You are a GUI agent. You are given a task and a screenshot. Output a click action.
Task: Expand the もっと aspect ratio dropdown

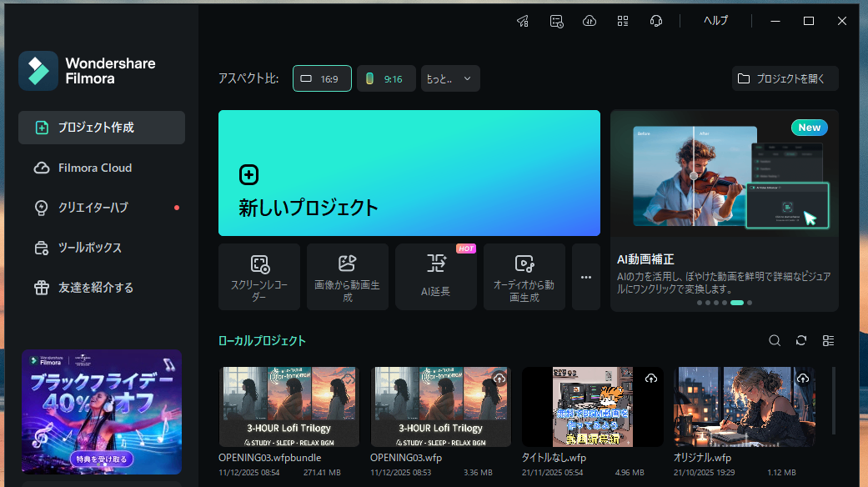pos(450,78)
